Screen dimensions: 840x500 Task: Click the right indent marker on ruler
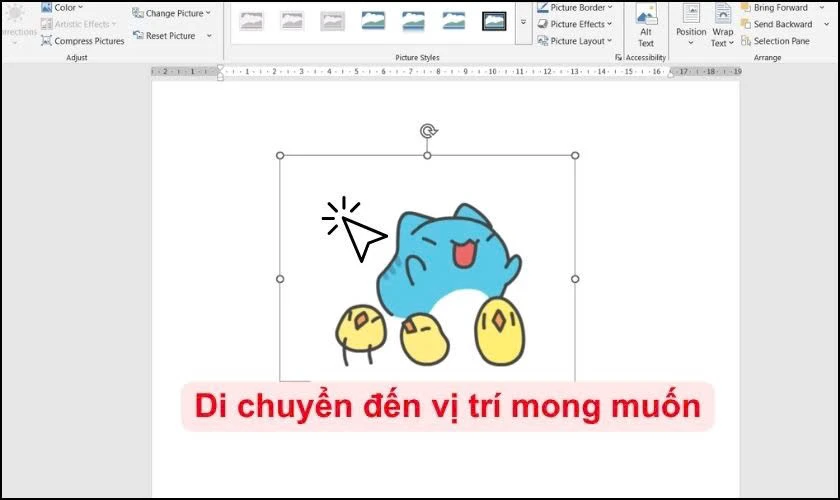pyautogui.click(x=671, y=74)
